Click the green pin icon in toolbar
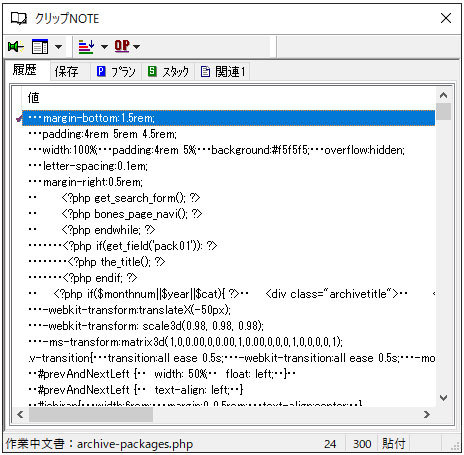 [16, 47]
